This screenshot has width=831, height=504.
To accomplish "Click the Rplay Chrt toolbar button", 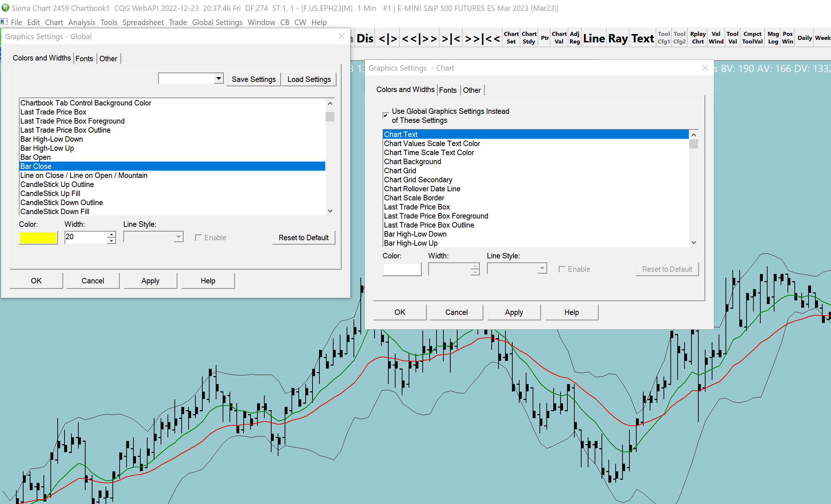I will (698, 38).
